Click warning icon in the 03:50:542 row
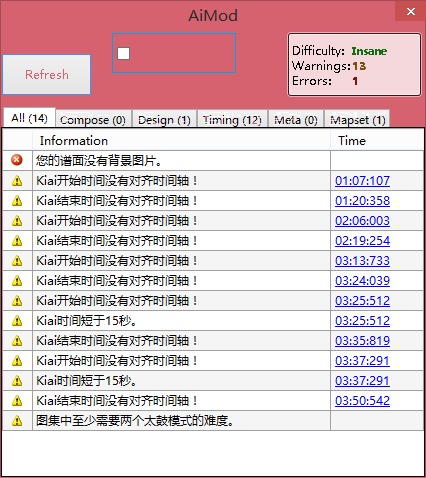The height and width of the screenshot is (478, 426). [17, 401]
